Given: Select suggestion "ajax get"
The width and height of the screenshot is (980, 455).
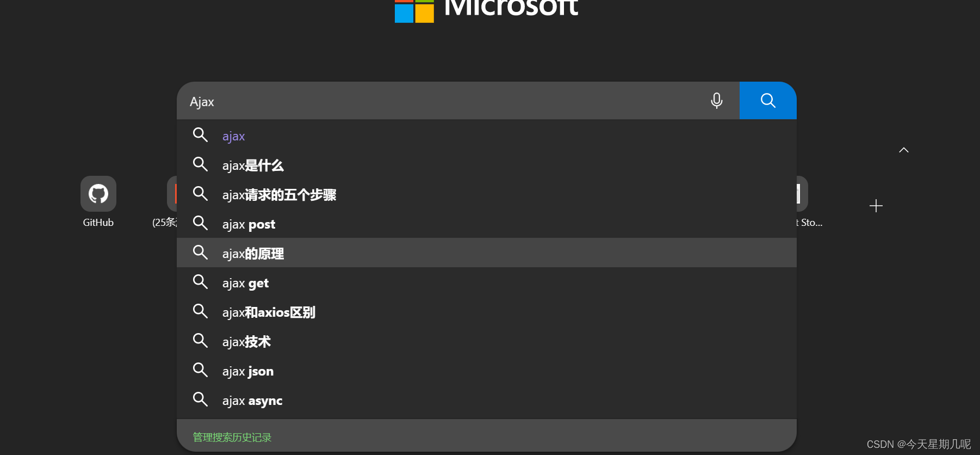Looking at the screenshot, I should point(487,283).
